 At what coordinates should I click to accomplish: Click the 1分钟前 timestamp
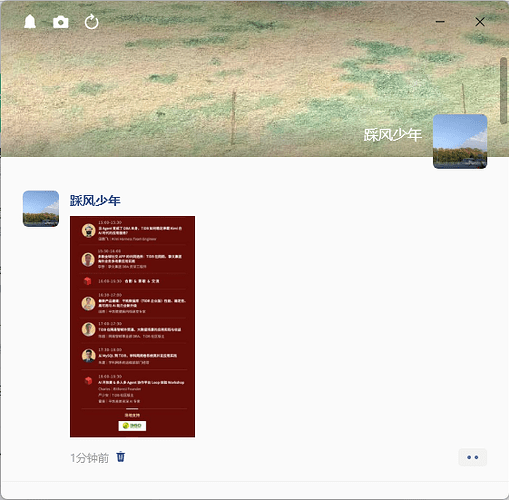pos(90,458)
